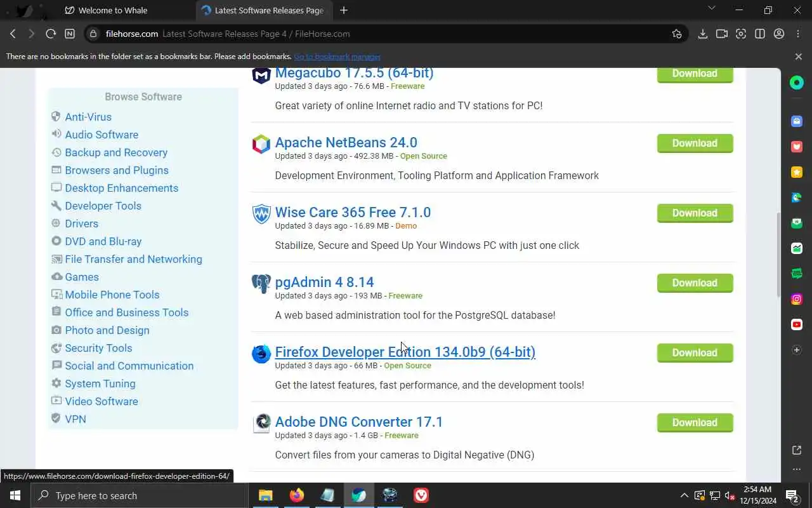The width and height of the screenshot is (812, 508).
Task: Download pgAdmin 4 8.14
Action: (x=695, y=283)
